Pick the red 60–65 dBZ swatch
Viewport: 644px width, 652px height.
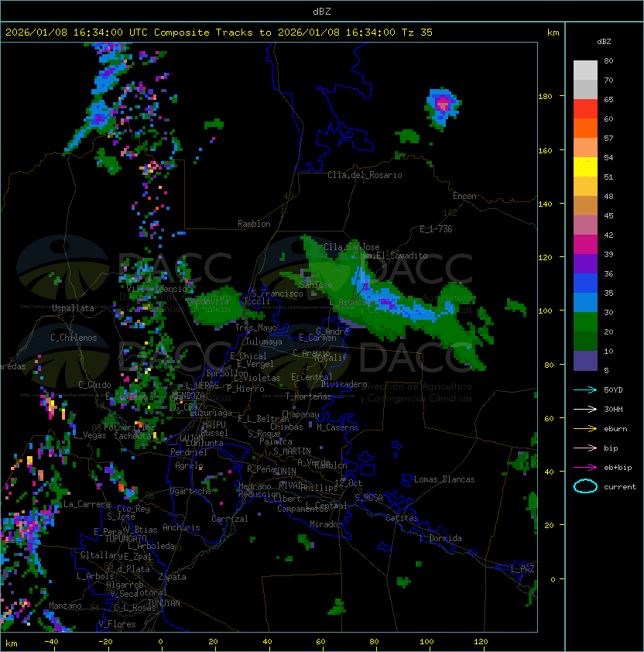(585, 109)
